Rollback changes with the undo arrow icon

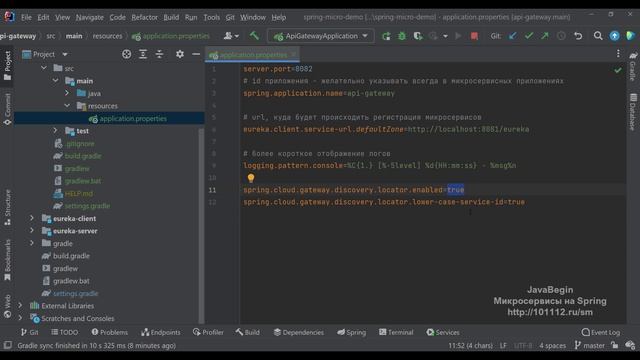point(578,36)
